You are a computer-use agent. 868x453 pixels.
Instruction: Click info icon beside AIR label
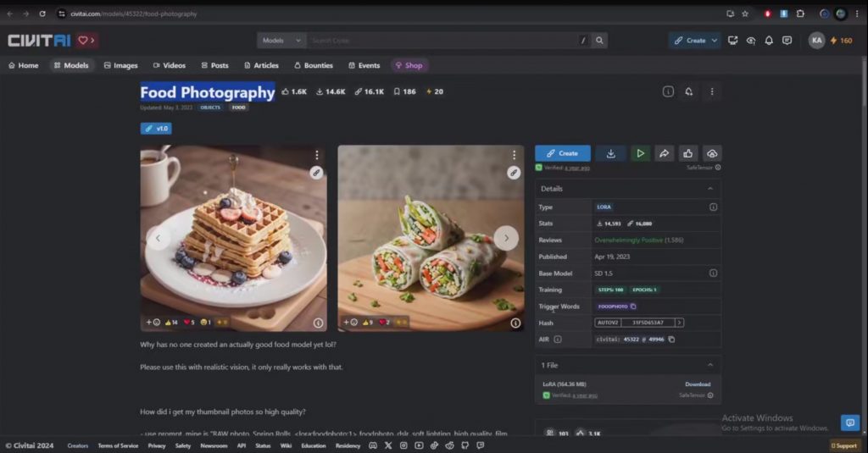(558, 340)
